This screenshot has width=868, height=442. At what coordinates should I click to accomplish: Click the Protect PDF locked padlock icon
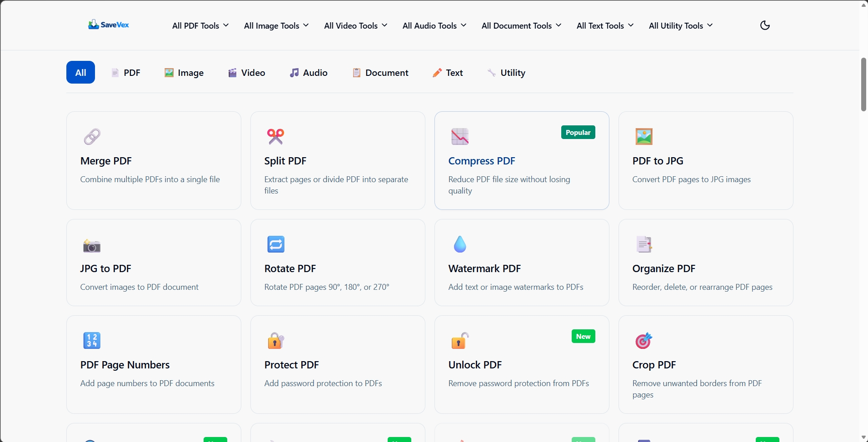click(276, 341)
